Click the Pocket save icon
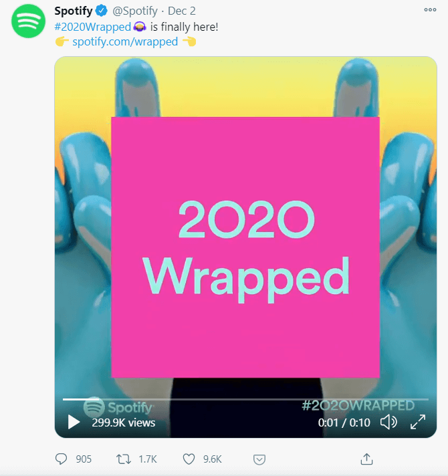448x476 pixels. (x=259, y=459)
